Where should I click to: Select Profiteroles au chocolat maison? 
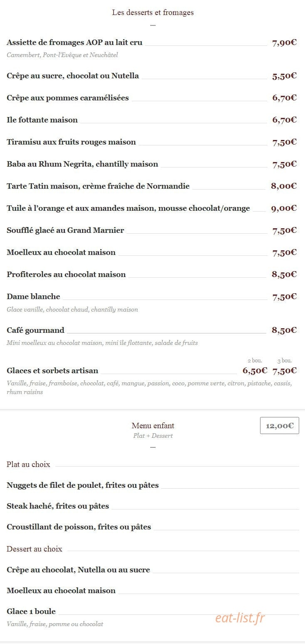point(66,275)
